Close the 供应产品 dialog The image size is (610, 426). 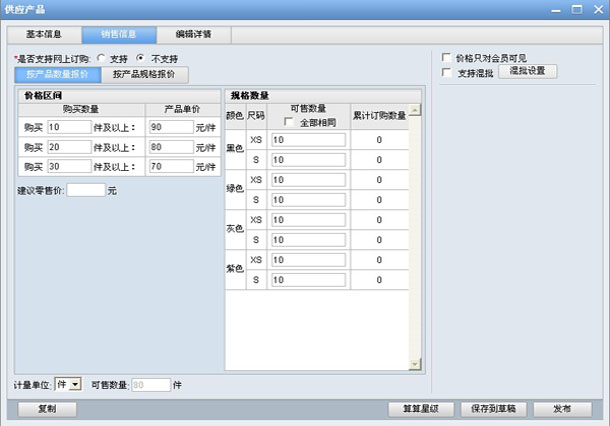pyautogui.click(x=597, y=8)
